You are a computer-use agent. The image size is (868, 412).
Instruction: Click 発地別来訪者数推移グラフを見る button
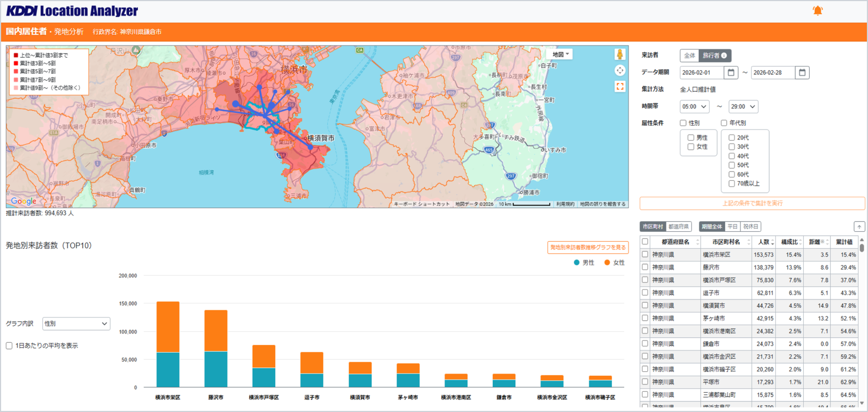[588, 247]
